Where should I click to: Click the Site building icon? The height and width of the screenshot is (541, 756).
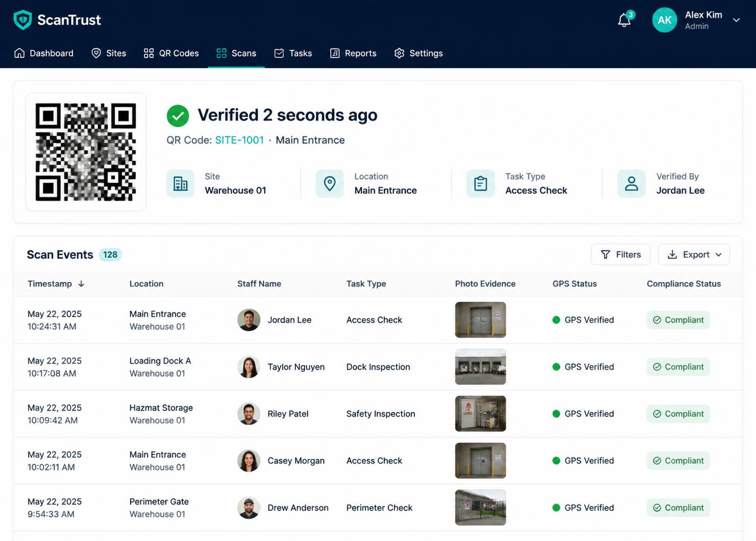pos(180,184)
